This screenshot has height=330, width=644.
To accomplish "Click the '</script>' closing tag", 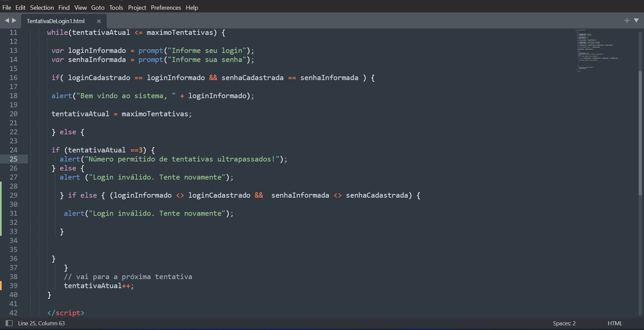I will (x=66, y=313).
